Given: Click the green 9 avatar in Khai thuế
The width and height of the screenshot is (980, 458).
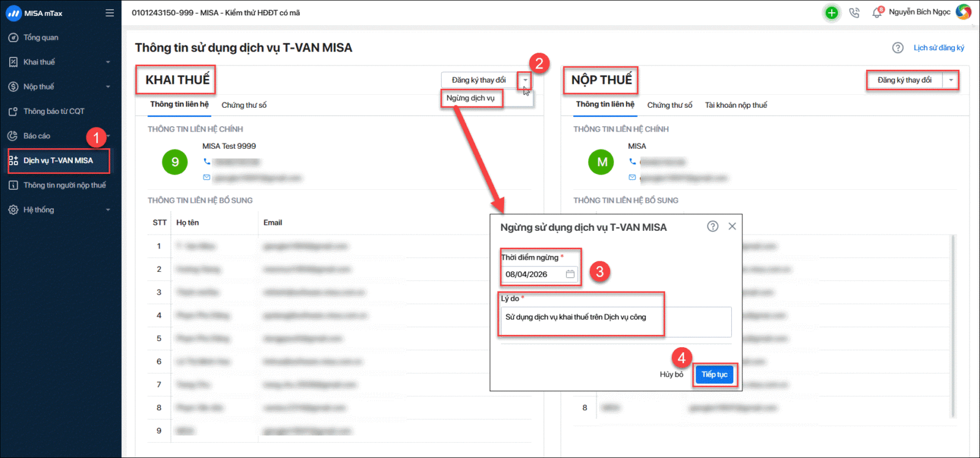Looking at the screenshot, I should tap(175, 162).
